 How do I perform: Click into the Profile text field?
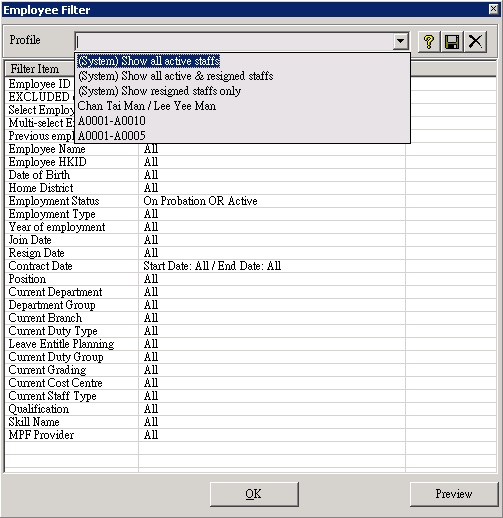[x=234, y=42]
